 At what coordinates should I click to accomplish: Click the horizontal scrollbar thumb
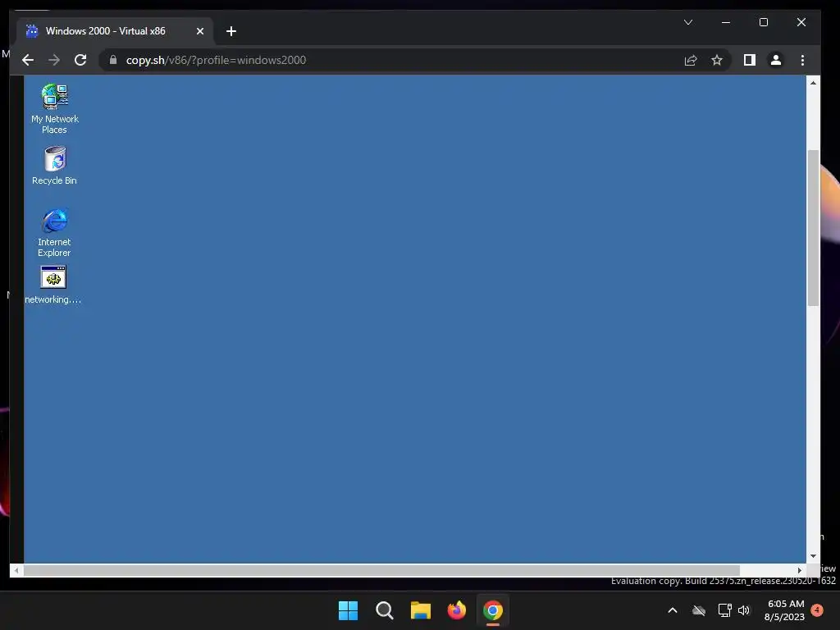pos(381,571)
